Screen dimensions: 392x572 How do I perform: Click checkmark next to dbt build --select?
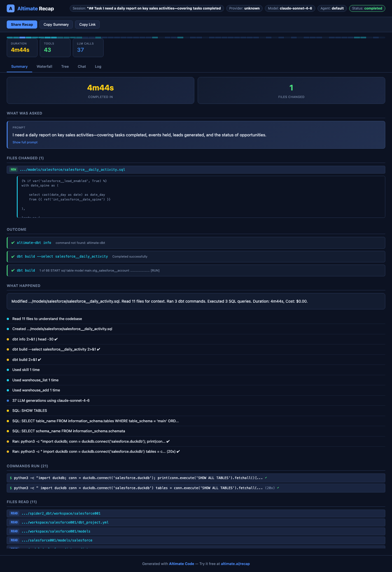click(x=13, y=256)
